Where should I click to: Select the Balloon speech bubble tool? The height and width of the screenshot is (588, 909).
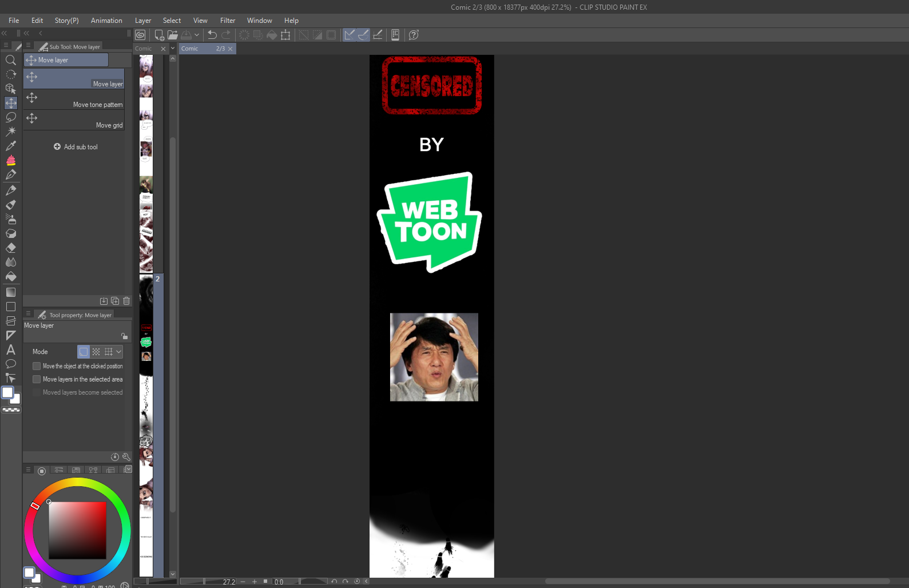(x=10, y=364)
